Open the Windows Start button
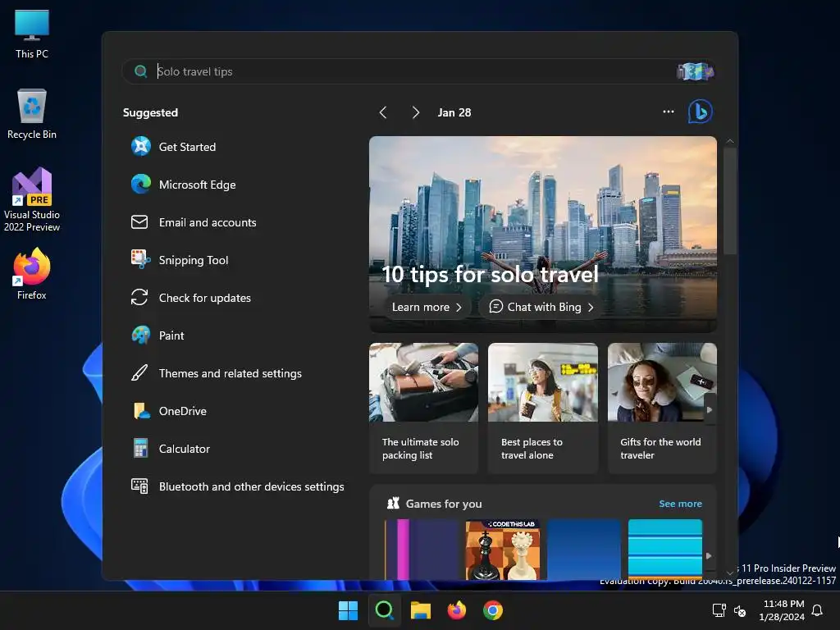Viewport: 840px width, 630px height. coord(348,610)
